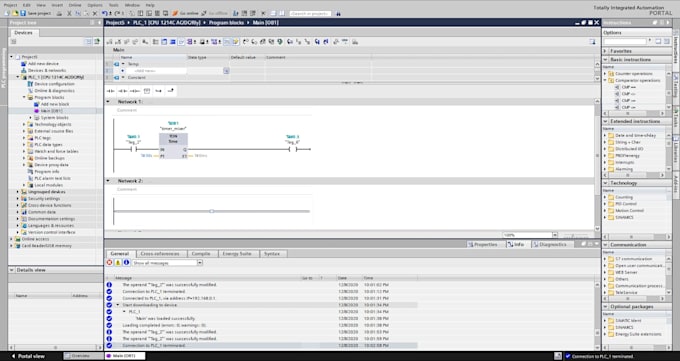
Task: Open the editor zoom level dropdown
Action: tap(555, 235)
